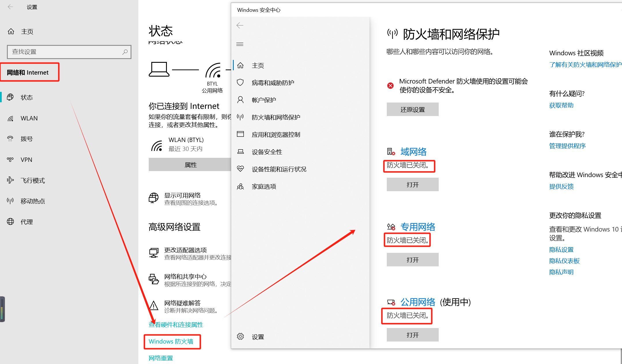Turn on Public network firewall
This screenshot has width=622, height=364.
[x=412, y=335]
